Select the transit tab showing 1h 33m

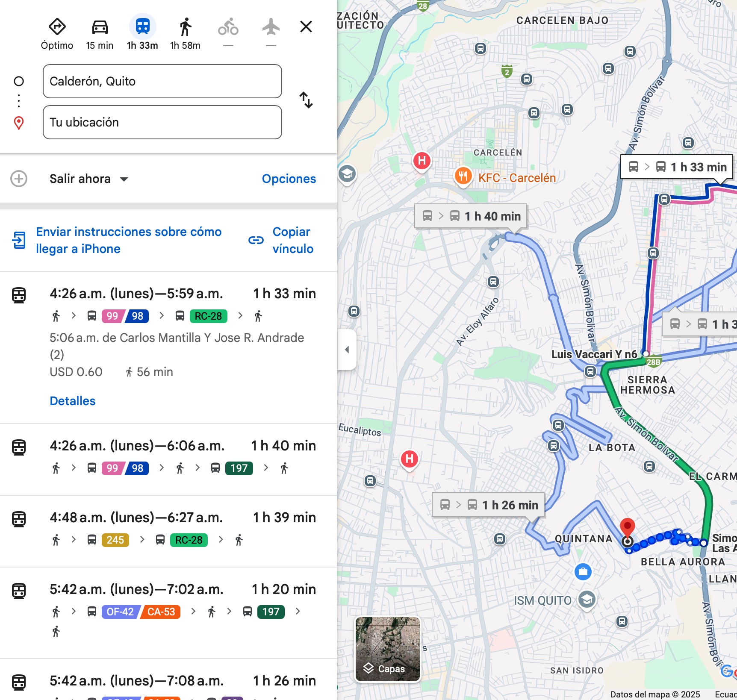pos(142,27)
